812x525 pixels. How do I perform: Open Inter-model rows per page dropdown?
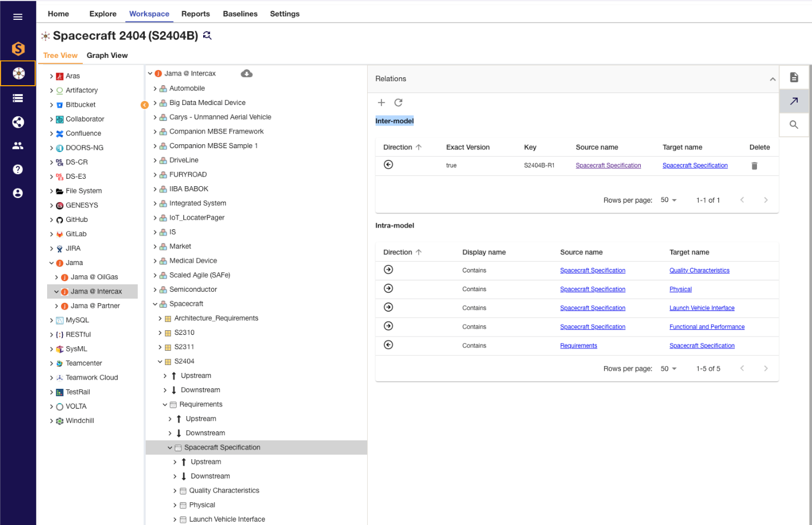click(668, 200)
